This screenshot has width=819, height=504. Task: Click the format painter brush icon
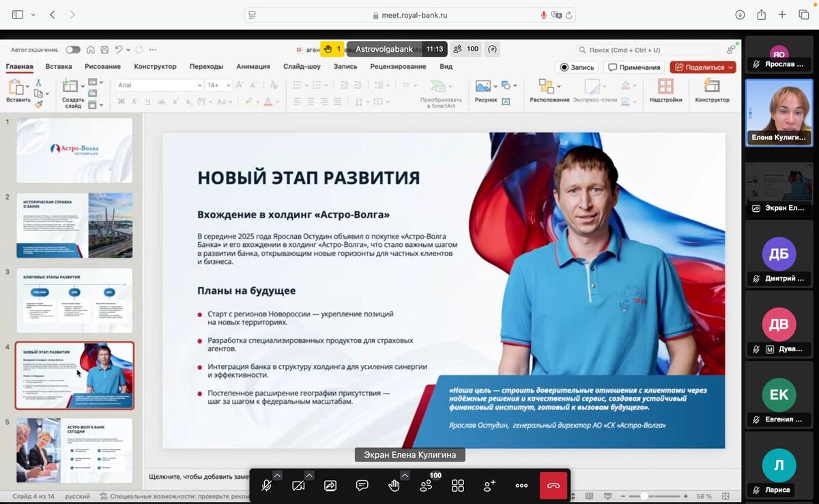point(38,104)
